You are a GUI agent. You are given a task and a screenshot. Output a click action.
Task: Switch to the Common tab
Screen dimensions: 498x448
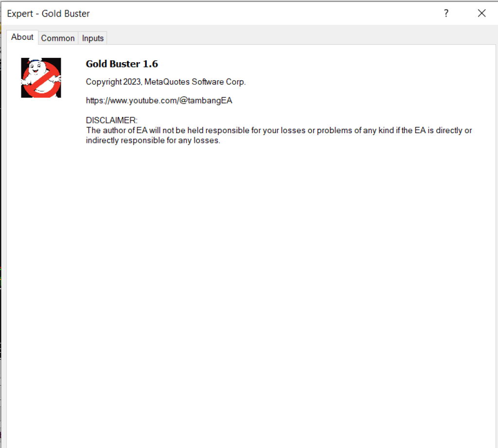coord(58,38)
